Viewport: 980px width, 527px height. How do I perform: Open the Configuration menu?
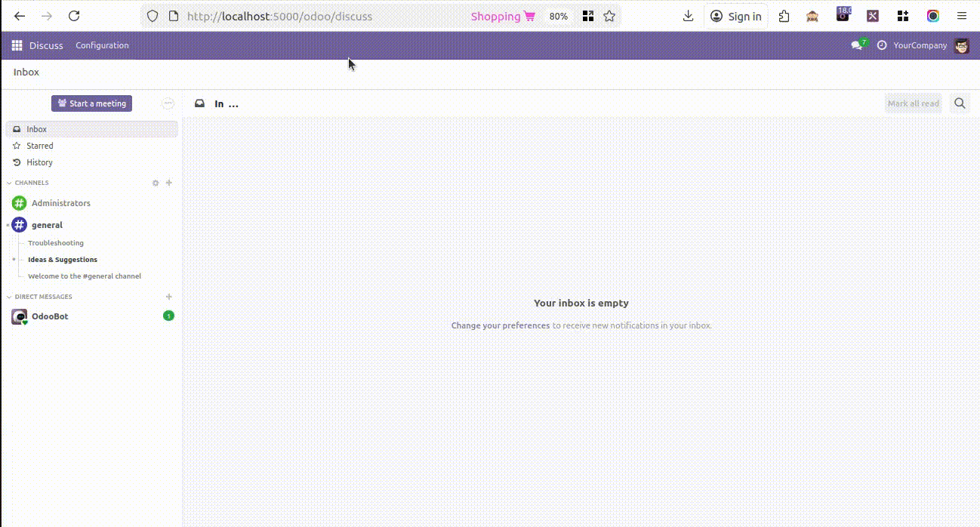pos(102,45)
